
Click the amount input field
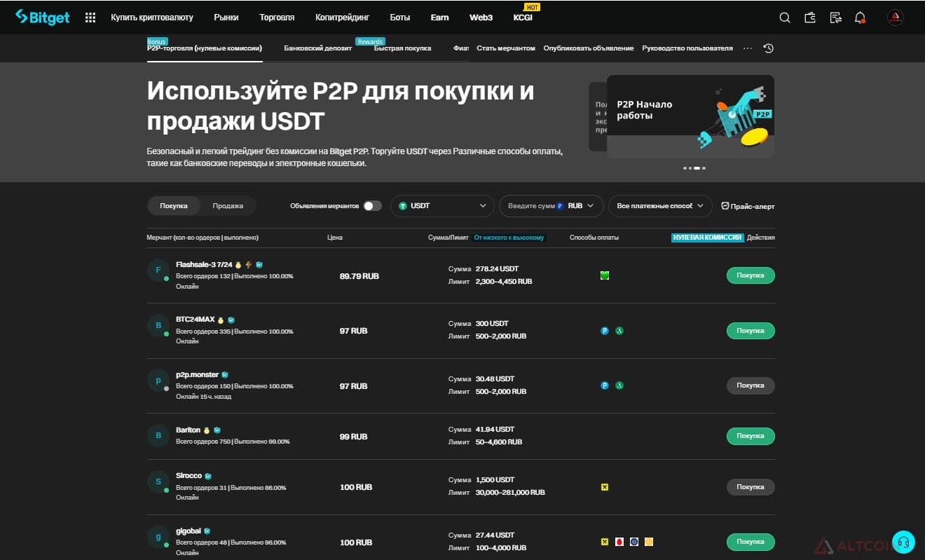pos(530,206)
